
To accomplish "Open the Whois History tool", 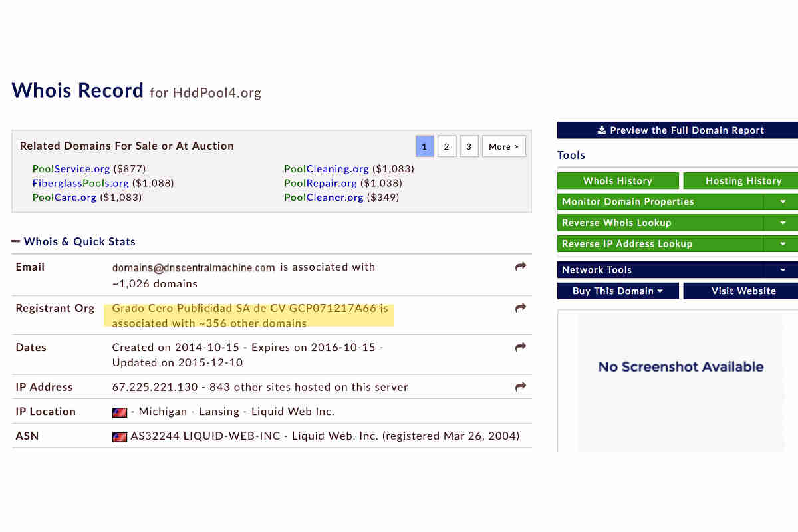I will pos(618,181).
